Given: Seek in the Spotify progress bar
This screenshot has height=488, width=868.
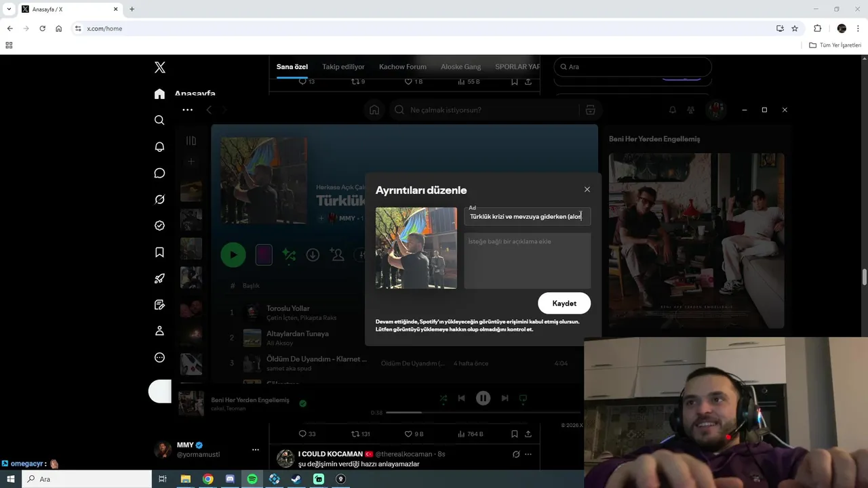Looking at the screenshot, I should click(484, 412).
